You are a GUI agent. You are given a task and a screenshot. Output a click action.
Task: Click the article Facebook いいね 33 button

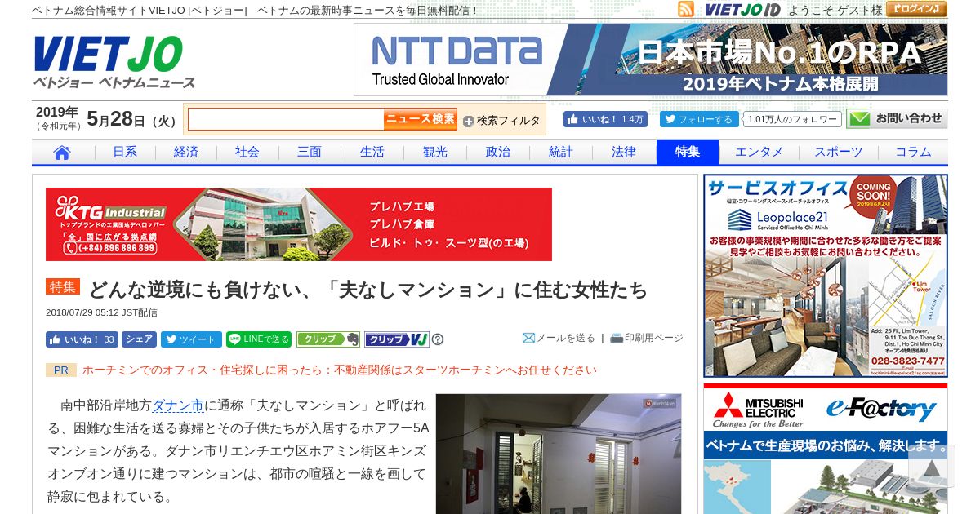tap(82, 339)
